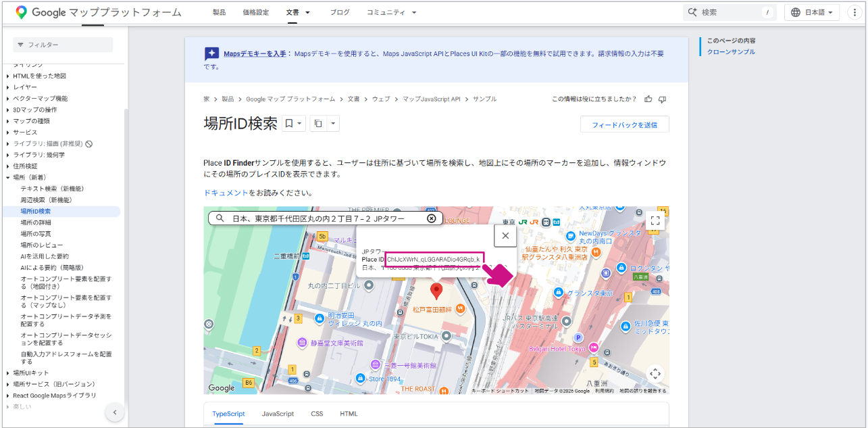The height and width of the screenshot is (428, 868).
Task: Close the map info window
Action: tap(505, 235)
